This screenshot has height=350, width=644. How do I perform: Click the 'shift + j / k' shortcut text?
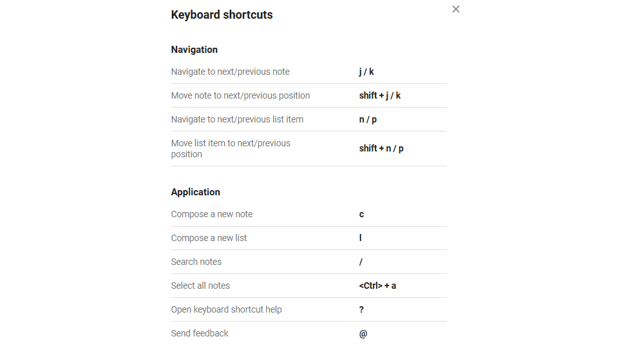379,95
